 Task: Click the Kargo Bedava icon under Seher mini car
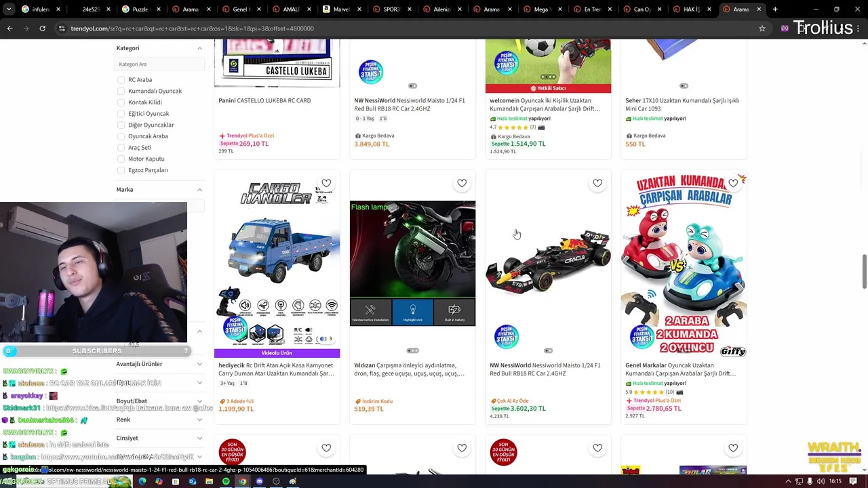pyautogui.click(x=629, y=136)
